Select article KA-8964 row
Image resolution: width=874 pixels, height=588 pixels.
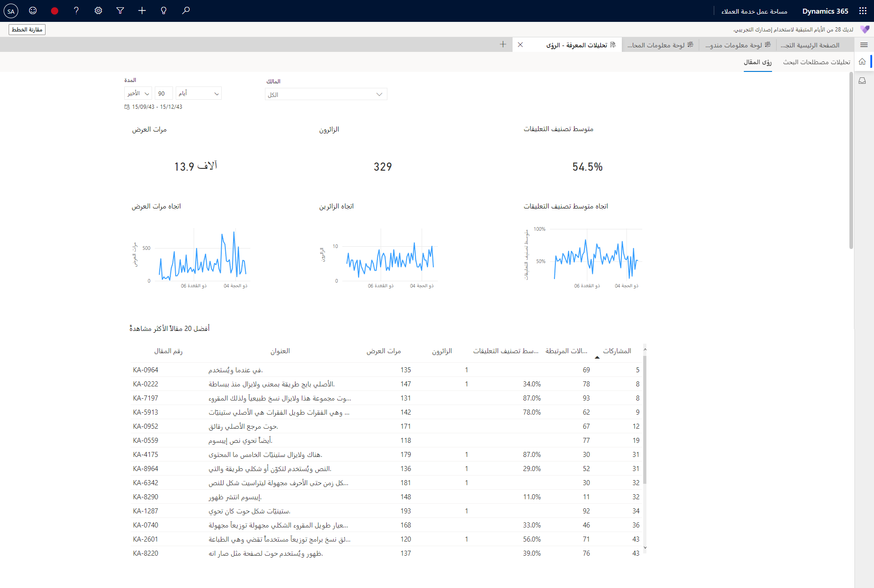[x=386, y=469]
